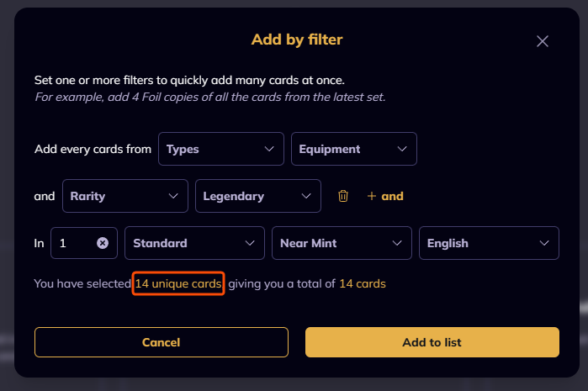The height and width of the screenshot is (391, 588).
Task: Click the Add to list button
Action: click(432, 342)
